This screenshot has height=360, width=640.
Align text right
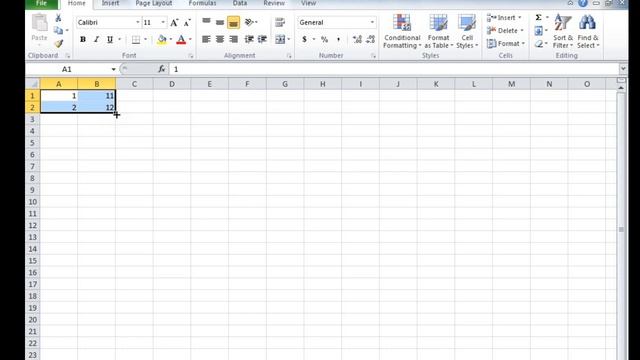pyautogui.click(x=233, y=40)
